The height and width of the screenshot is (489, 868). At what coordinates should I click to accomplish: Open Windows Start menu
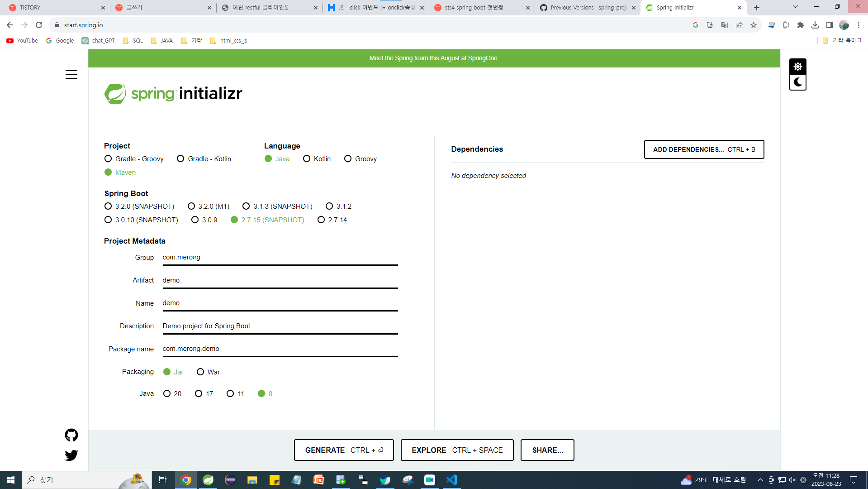[11, 480]
